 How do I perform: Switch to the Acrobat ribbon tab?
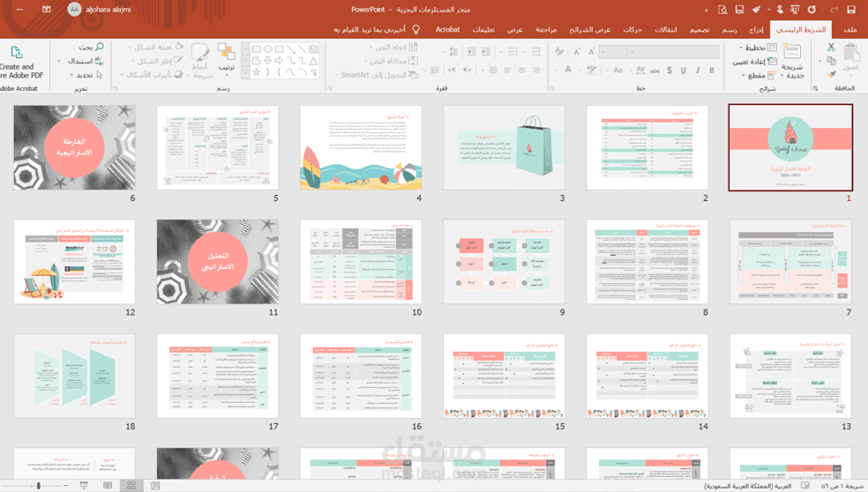click(x=447, y=29)
